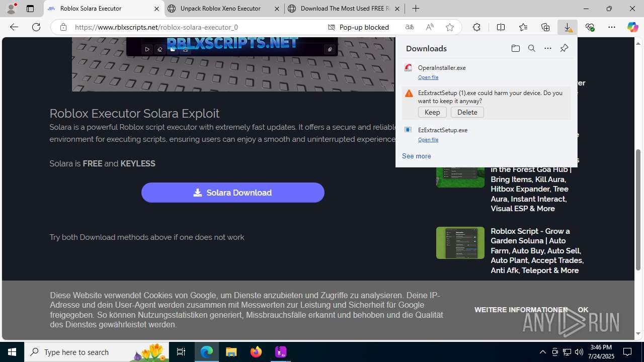644x362 pixels.
Task: Click the paperclip icon on banner
Action: [330, 49]
